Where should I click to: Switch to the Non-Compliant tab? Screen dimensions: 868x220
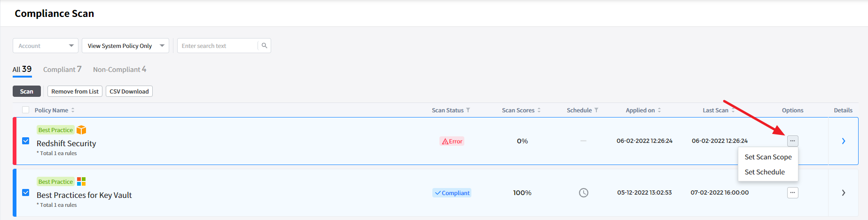[x=119, y=70]
